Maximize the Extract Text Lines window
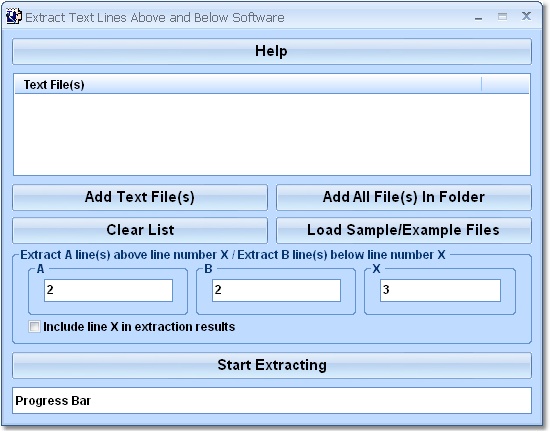The width and height of the screenshot is (550, 433). point(502,16)
